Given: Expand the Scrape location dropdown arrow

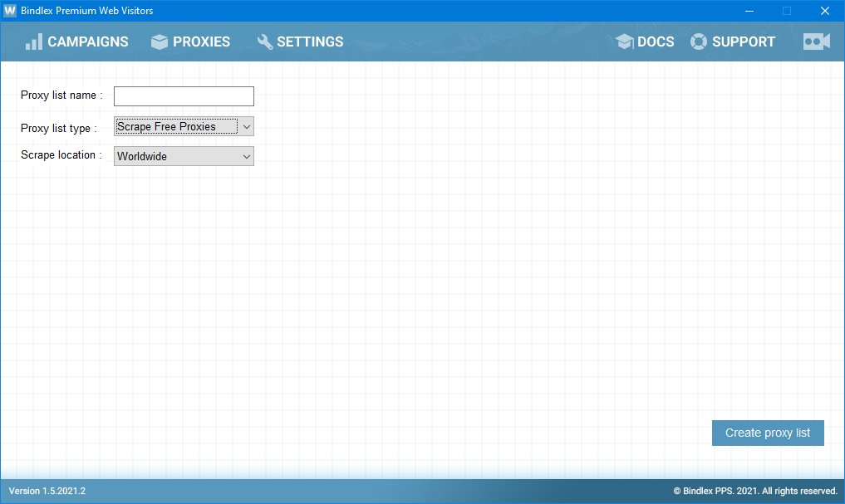Looking at the screenshot, I should click(246, 156).
